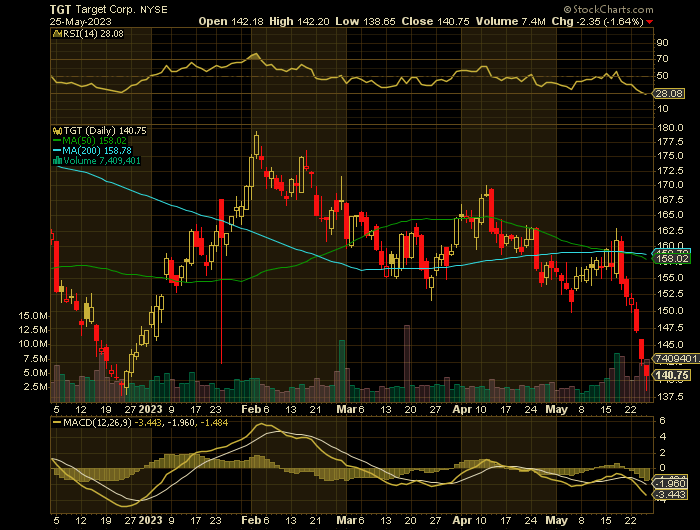700x530 pixels.
Task: Click the long-wick red candle in late January
Action: point(221,281)
